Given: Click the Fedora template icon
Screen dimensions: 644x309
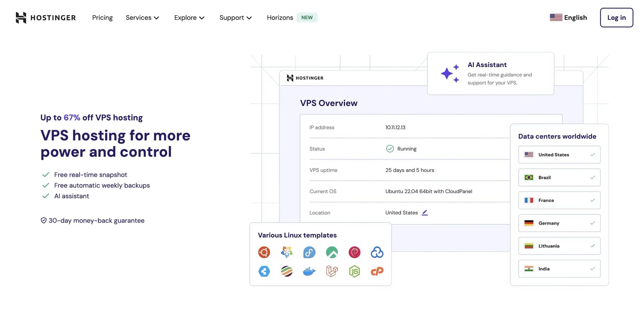Looking at the screenshot, I should point(309,252).
